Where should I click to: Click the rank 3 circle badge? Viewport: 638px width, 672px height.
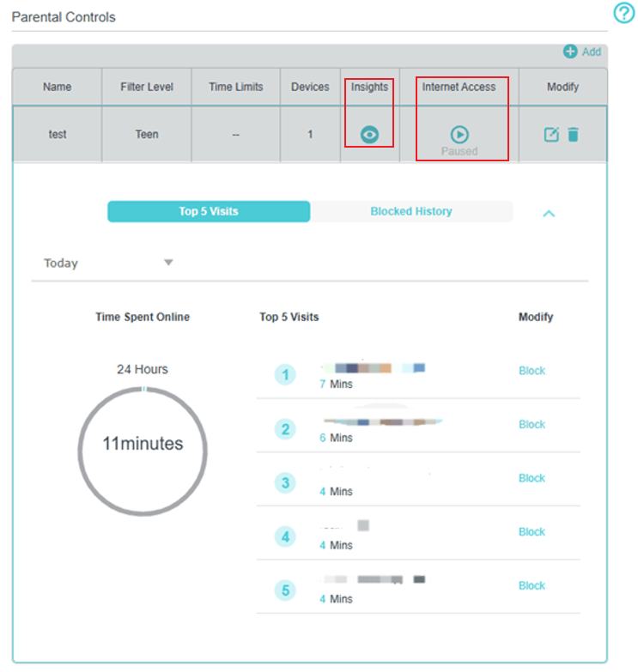285,483
